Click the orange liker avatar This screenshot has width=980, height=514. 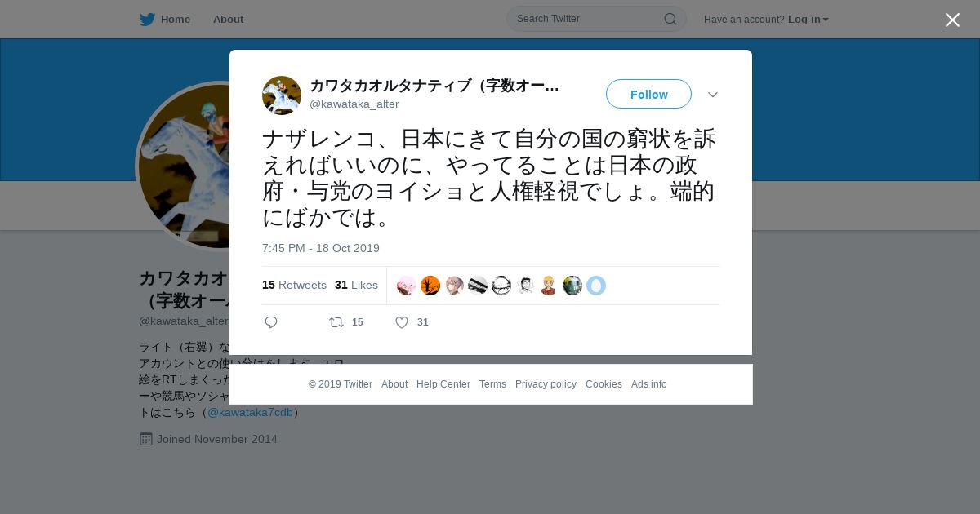click(430, 286)
